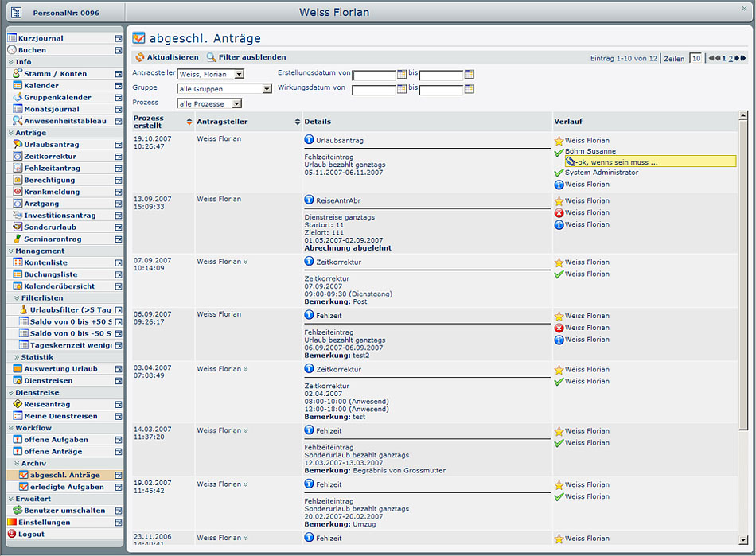Open Benutzer umschalten menu item

[x=64, y=511]
